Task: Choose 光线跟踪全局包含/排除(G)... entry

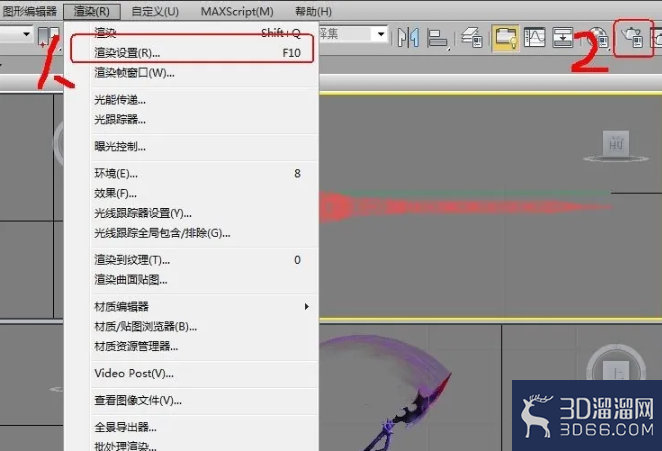Action: click(x=197, y=233)
